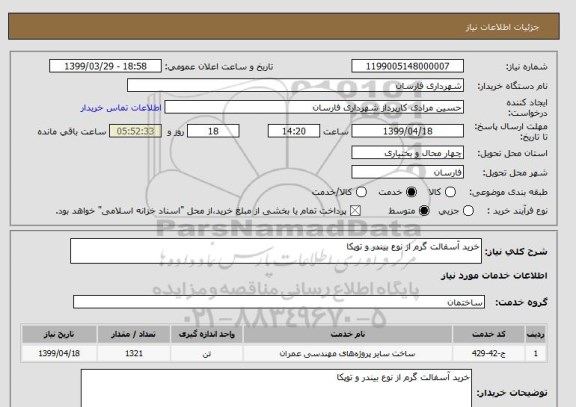Select the کالا radio button
Viewport: 576px width, 407px height.
(x=450, y=192)
